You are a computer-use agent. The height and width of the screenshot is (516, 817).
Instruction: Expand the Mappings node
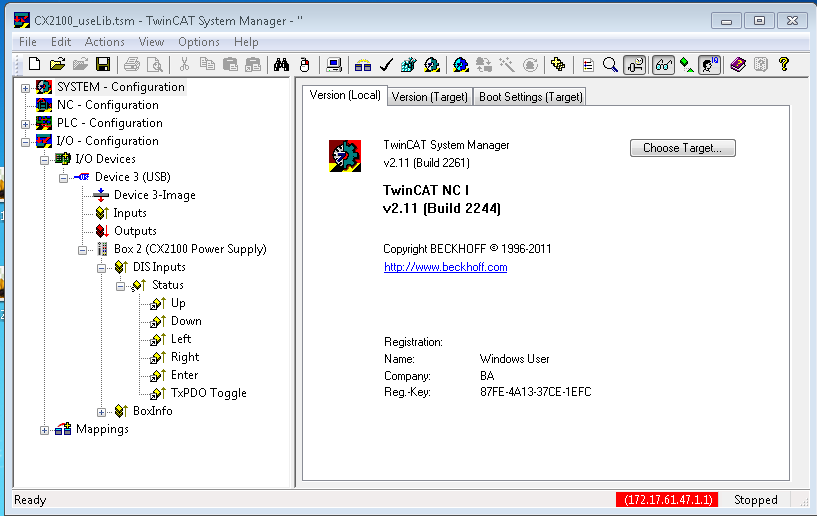[x=44, y=431]
